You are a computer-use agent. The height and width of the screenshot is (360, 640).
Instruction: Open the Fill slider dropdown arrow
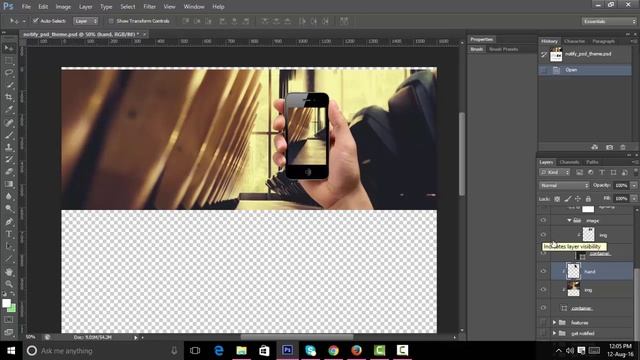point(634,199)
